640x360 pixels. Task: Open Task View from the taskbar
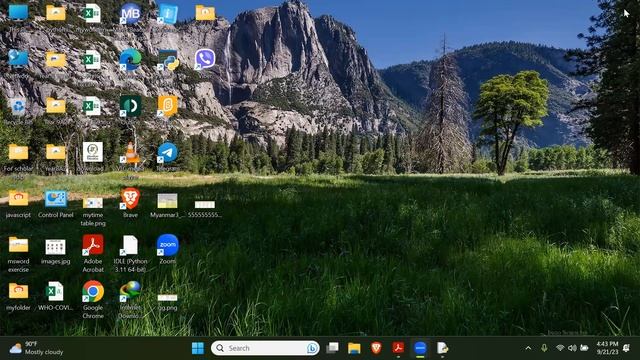(333, 348)
